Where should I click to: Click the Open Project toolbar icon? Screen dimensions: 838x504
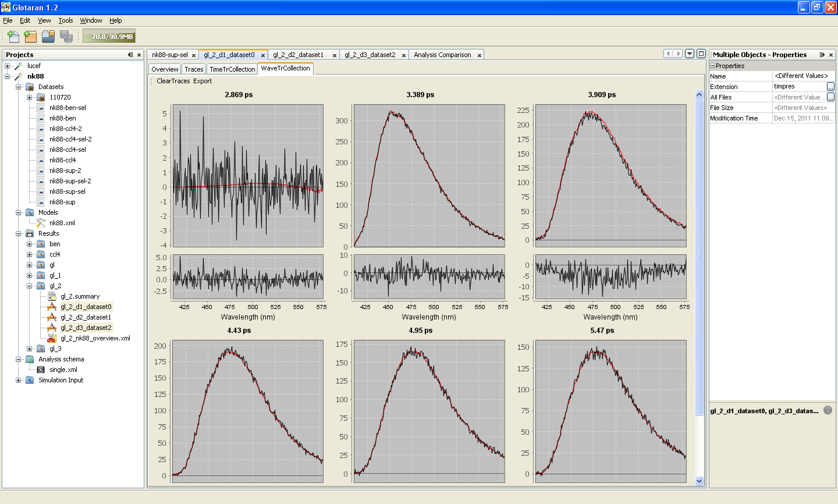pyautogui.click(x=48, y=37)
